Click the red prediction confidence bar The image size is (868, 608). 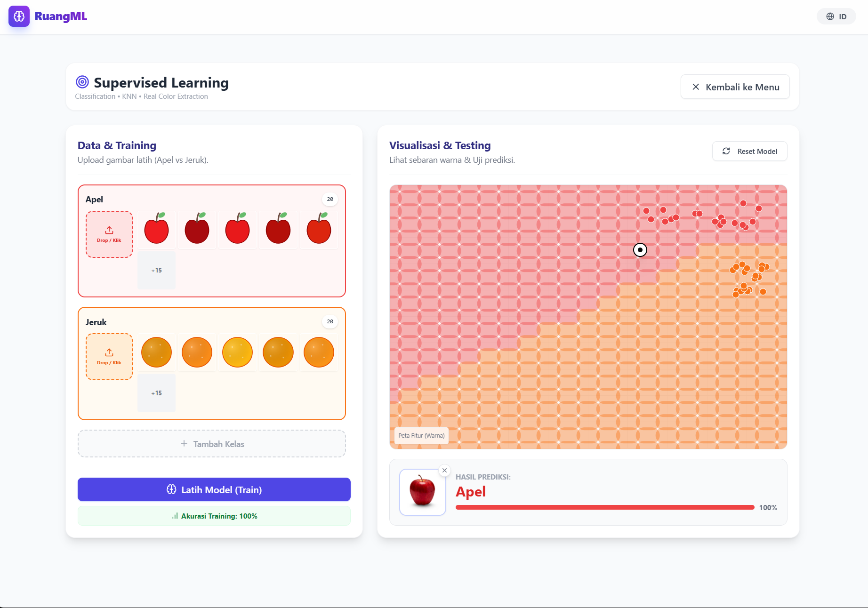(x=605, y=507)
